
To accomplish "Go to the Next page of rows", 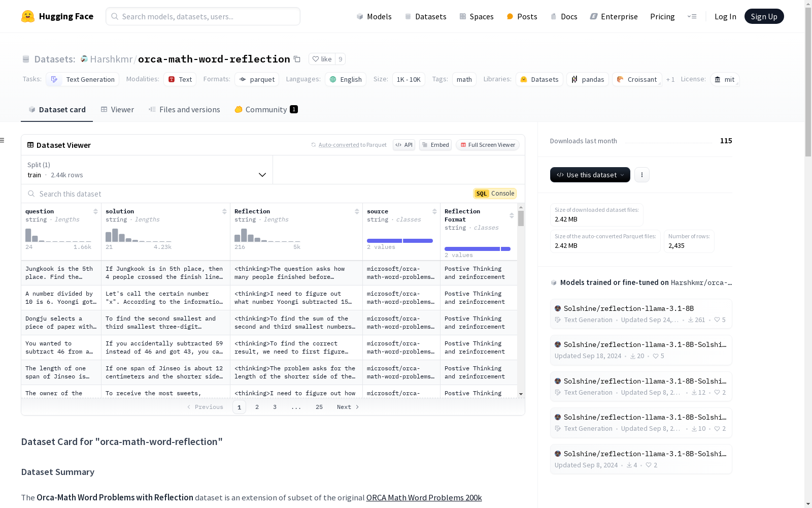I will point(348,407).
